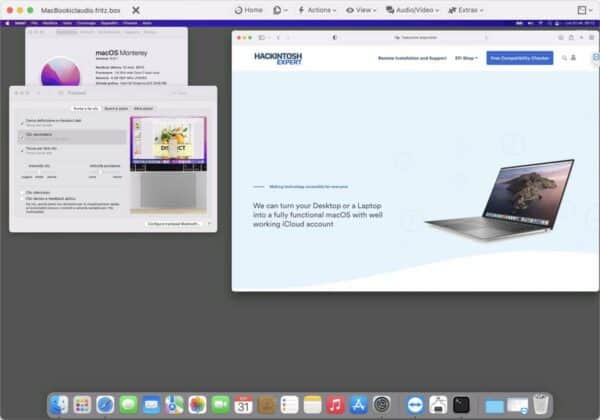This screenshot has width=600, height=420.
Task: Click the website user account icon
Action: click(573, 58)
